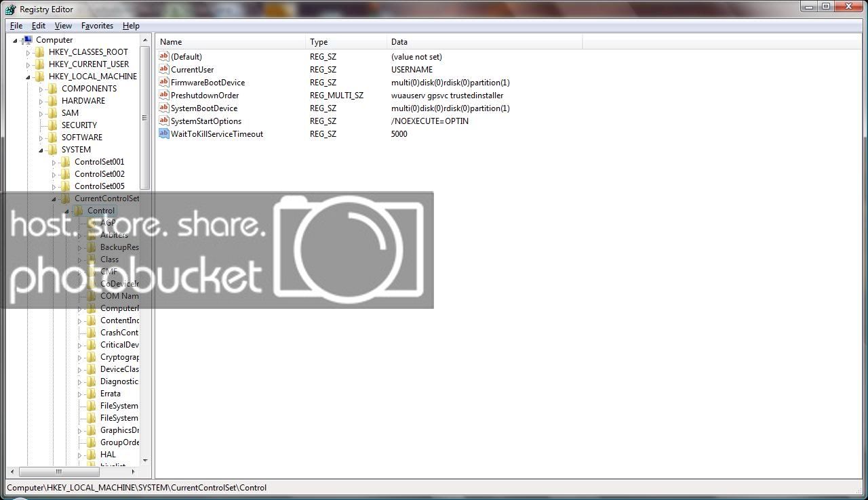Select the Diagnostic folder icon
The width and height of the screenshot is (868, 500).
(x=92, y=381)
